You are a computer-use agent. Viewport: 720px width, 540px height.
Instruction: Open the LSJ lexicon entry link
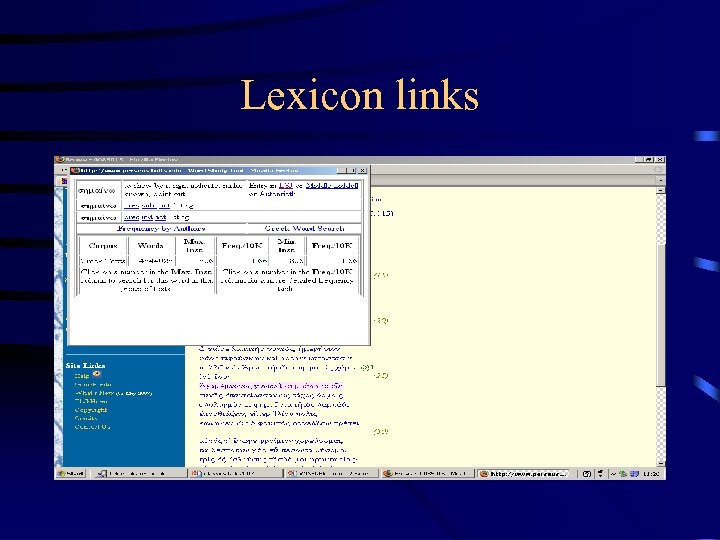click(x=285, y=186)
